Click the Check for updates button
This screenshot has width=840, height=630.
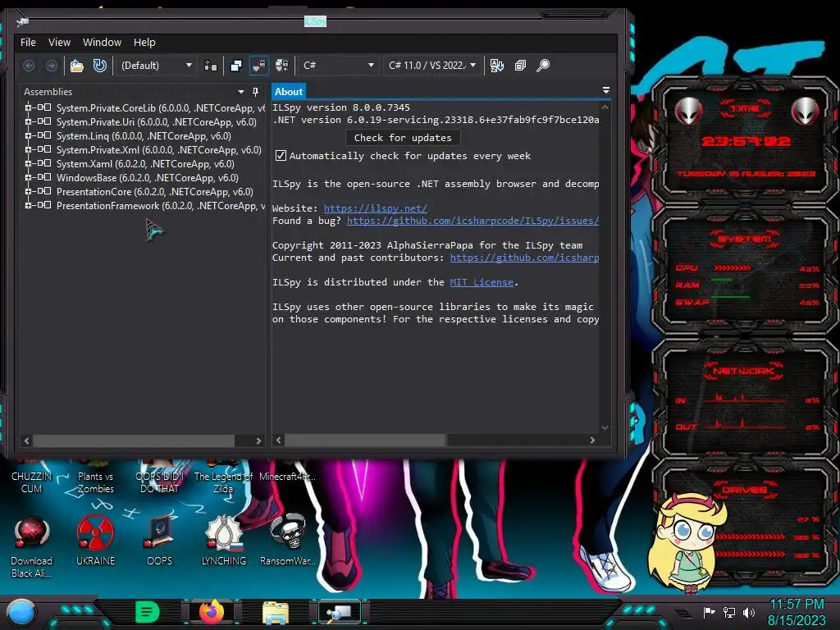403,138
